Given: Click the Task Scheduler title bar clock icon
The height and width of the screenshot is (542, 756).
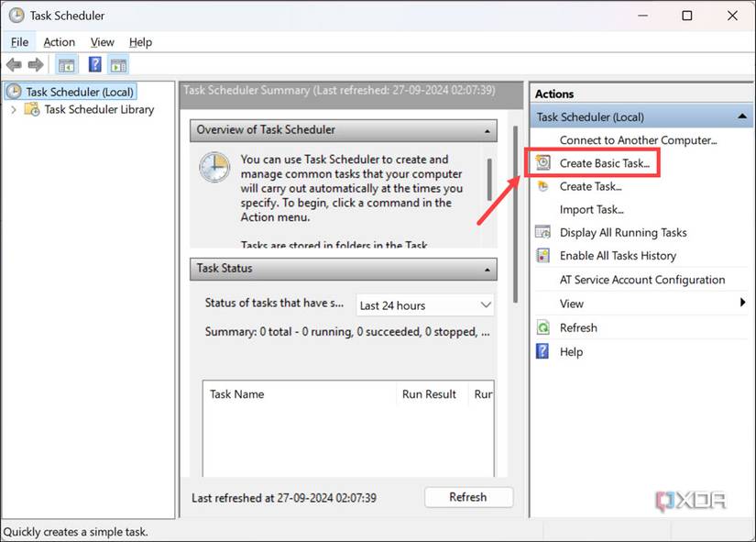Looking at the screenshot, I should pos(16,16).
